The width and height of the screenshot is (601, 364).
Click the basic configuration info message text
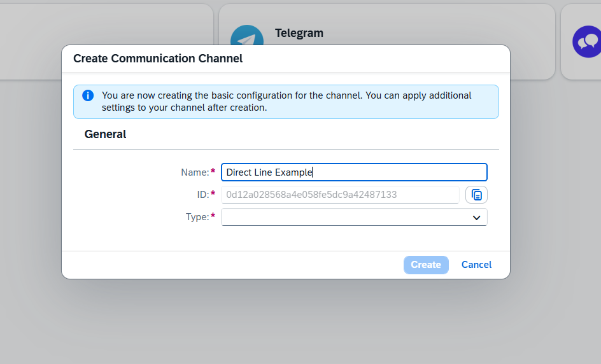pyautogui.click(x=286, y=102)
